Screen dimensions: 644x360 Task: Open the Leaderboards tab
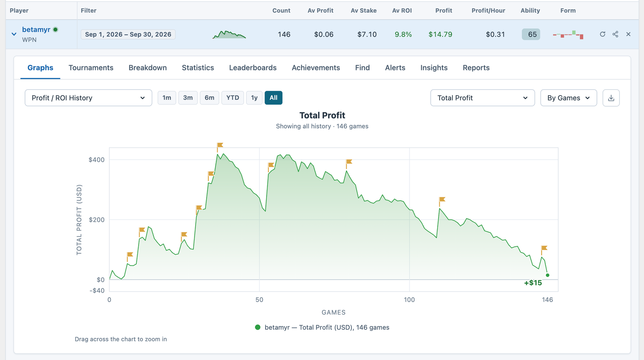[253, 68]
